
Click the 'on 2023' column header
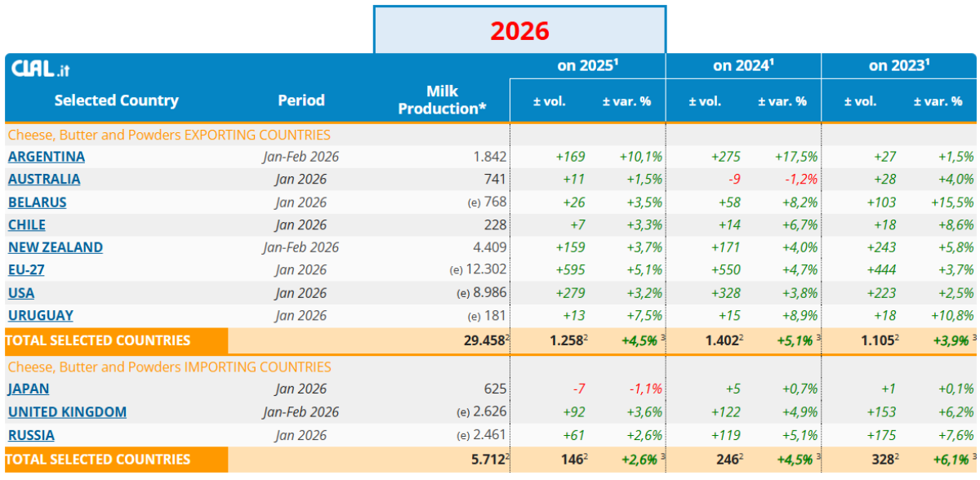[898, 66]
